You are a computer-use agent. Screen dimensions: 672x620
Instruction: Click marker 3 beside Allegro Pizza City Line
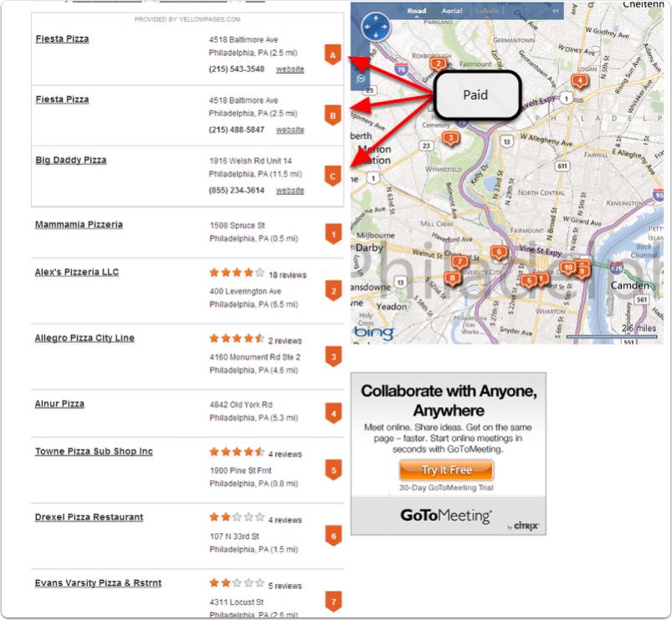(x=333, y=357)
